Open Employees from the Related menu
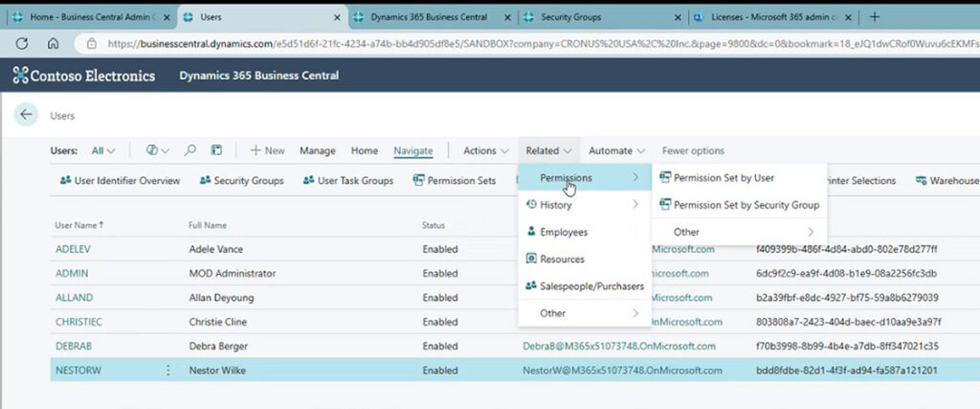Viewport: 980px width, 409px height. pyautogui.click(x=585, y=232)
